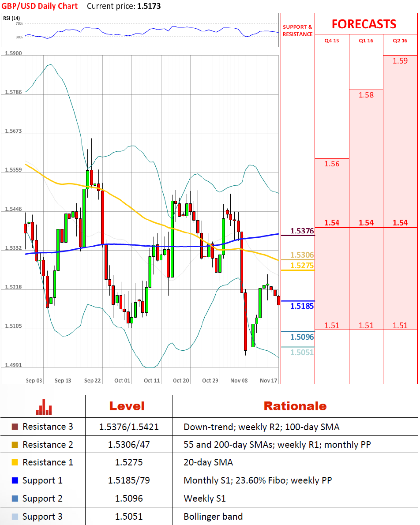
Task: Select the Support 3 light swatch
Action: tap(15, 517)
